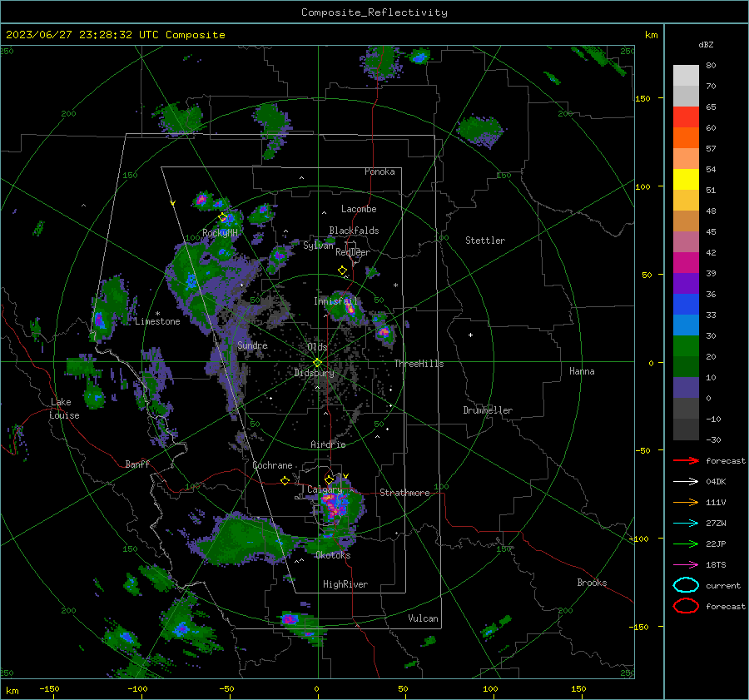
Task: Select the RedDeer city label
Action: coord(353,252)
